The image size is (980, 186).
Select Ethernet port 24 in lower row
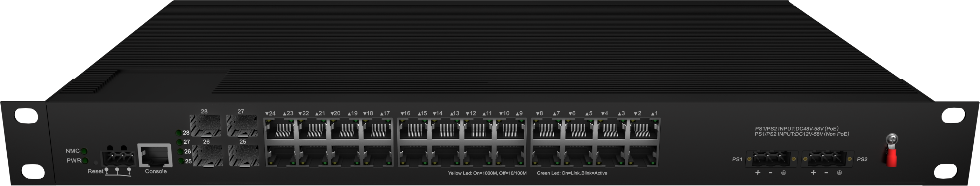[x=280, y=156]
